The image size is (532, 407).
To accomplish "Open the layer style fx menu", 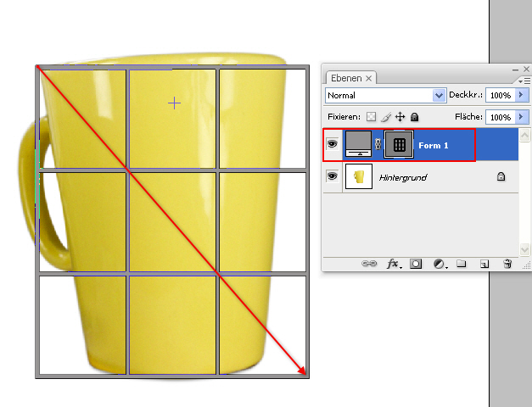I will click(394, 264).
